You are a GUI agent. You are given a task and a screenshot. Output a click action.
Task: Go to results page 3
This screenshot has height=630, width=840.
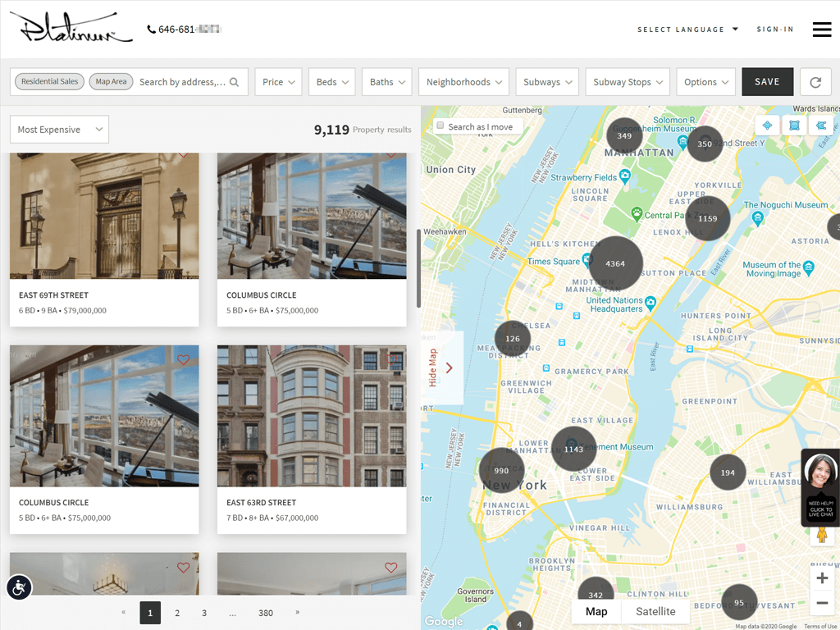[204, 613]
